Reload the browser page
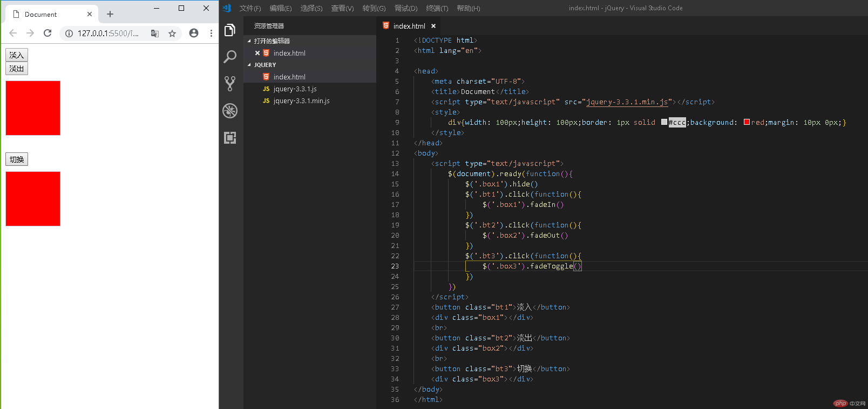868x409 pixels. point(48,33)
